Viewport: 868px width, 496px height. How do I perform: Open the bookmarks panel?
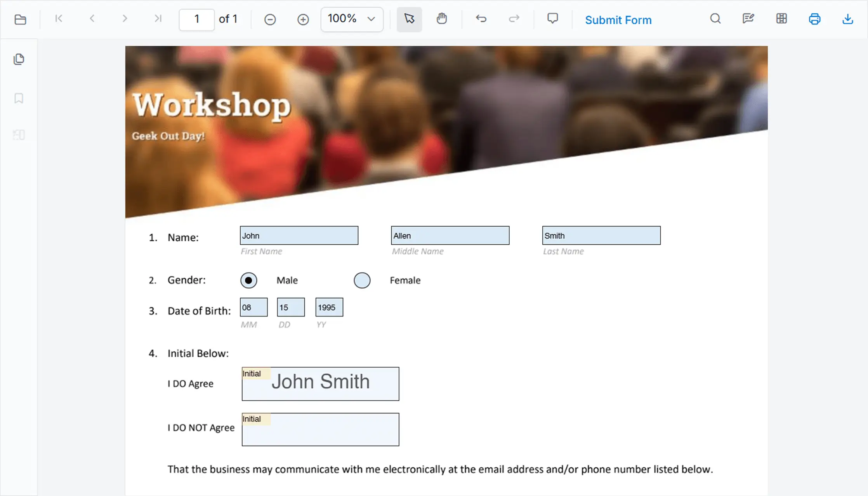tap(19, 98)
